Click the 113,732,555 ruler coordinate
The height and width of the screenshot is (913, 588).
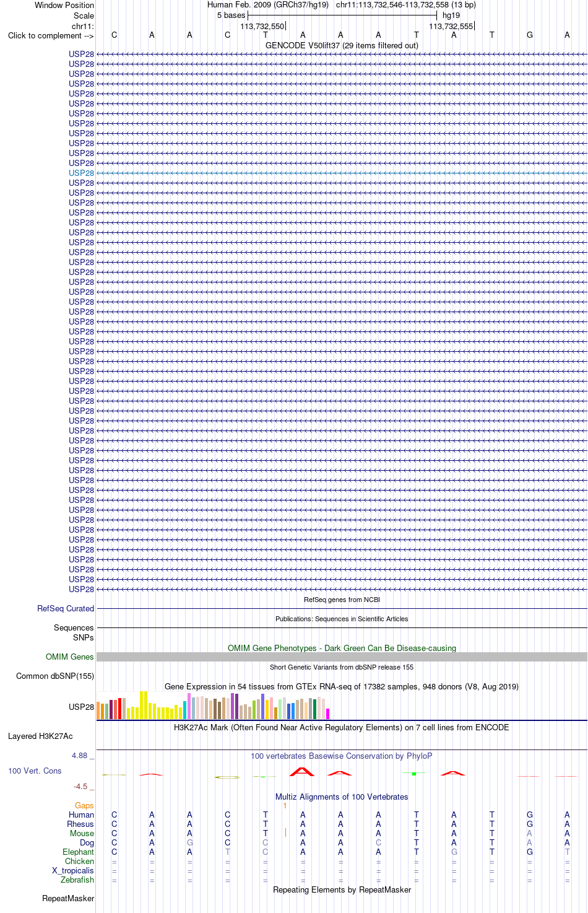[x=451, y=27]
